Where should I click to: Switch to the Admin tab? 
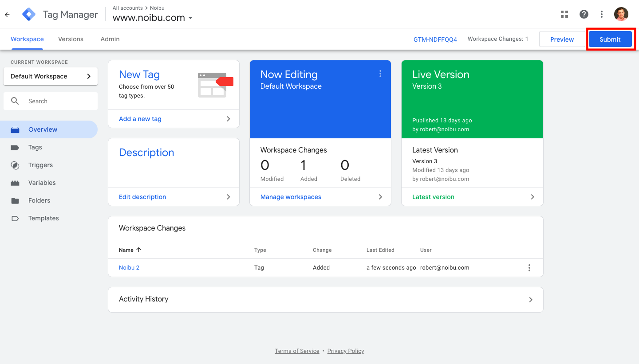pyautogui.click(x=110, y=39)
